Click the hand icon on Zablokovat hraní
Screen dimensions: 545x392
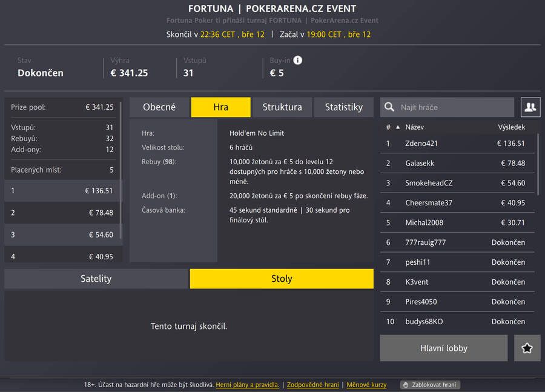coord(406,385)
